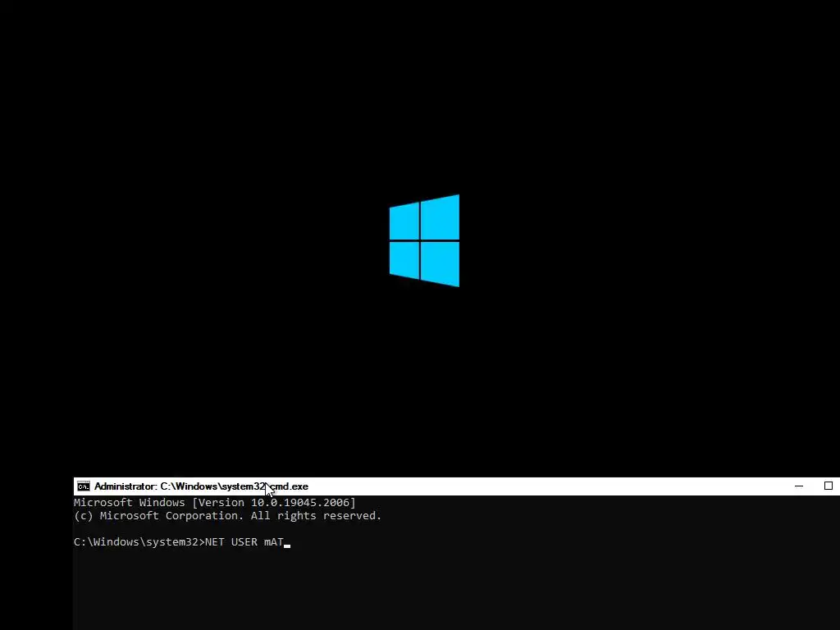
Task: Click the Microsoft Corporation copyright line
Action: [x=228, y=516]
